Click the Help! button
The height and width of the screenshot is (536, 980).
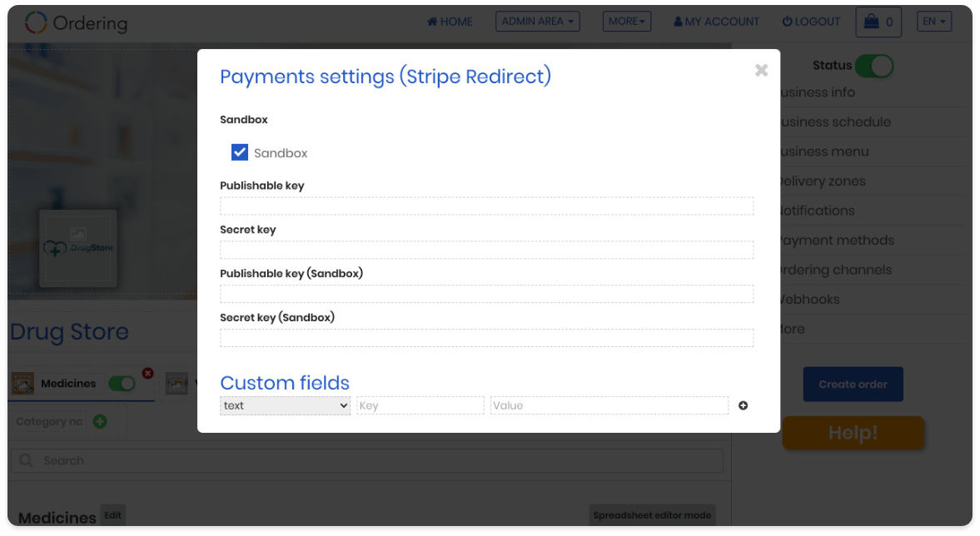853,432
